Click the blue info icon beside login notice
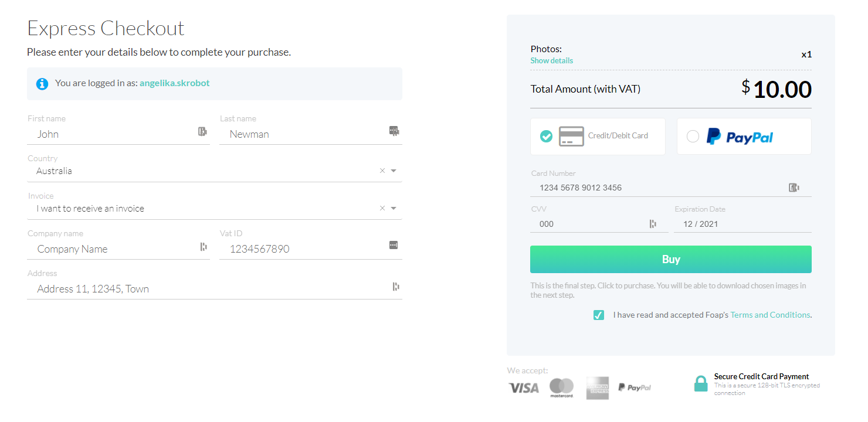 click(42, 84)
